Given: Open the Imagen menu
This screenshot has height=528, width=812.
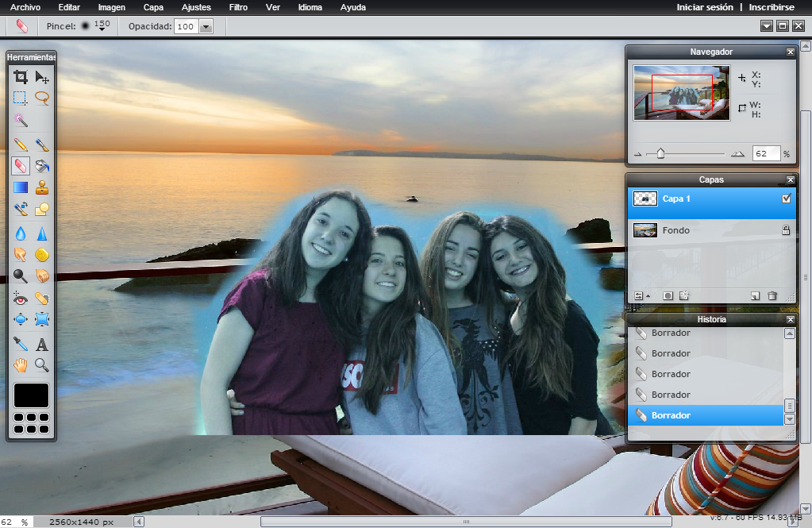Looking at the screenshot, I should tap(111, 7).
